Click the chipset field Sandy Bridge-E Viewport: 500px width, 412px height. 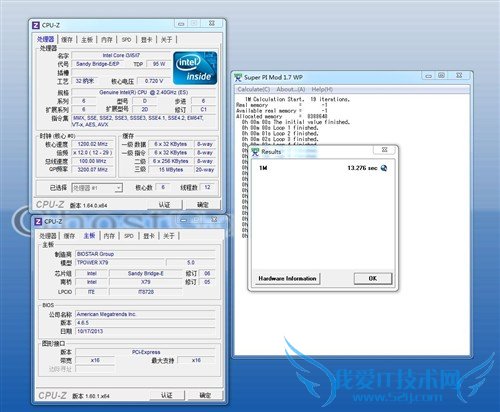(146, 273)
